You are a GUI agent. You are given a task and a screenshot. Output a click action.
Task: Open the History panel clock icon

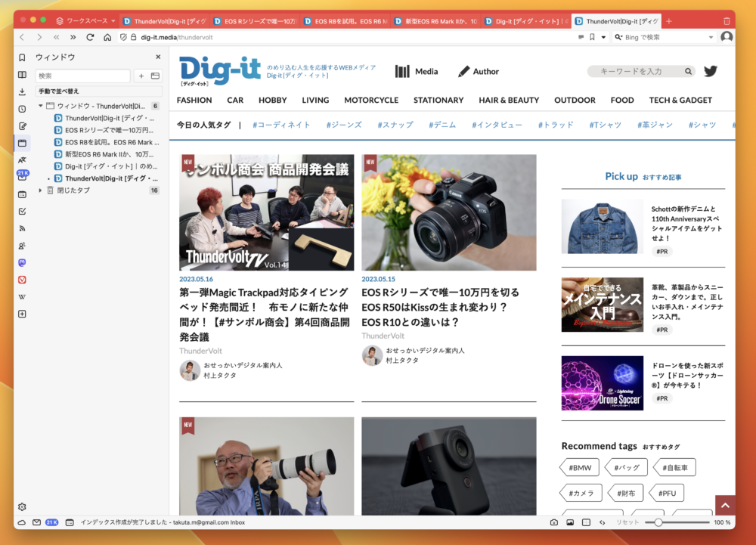pos(22,109)
